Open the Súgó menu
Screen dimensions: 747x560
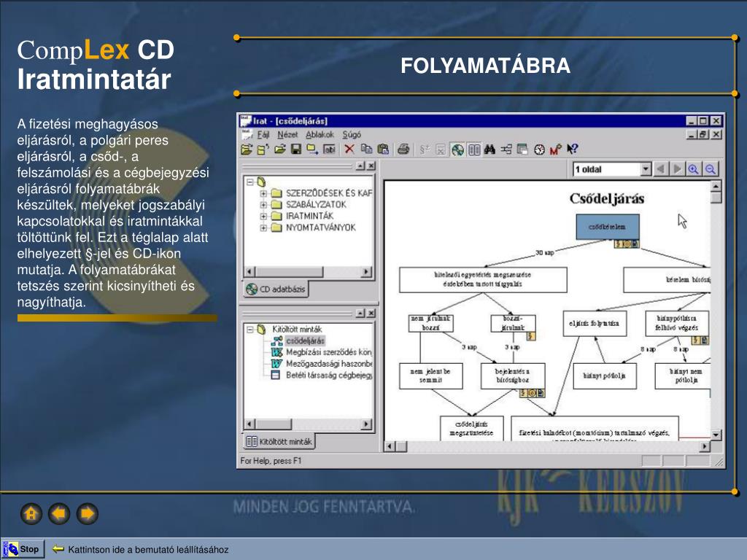352,135
